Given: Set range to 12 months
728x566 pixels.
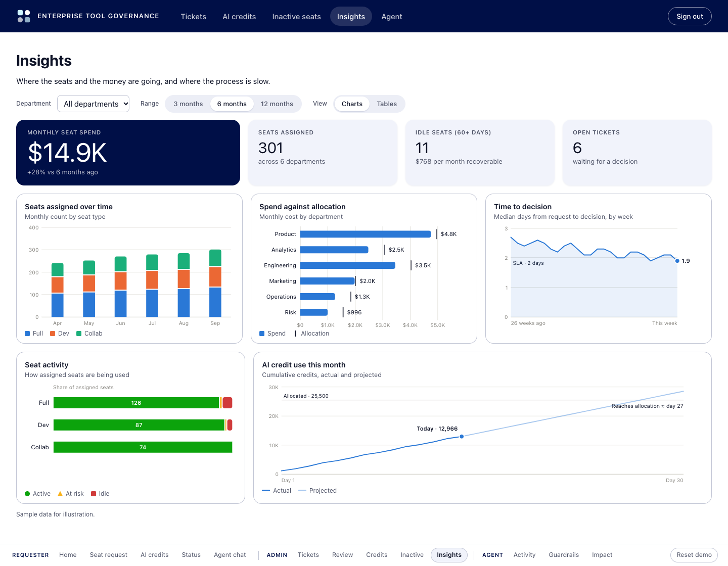Looking at the screenshot, I should click(277, 104).
